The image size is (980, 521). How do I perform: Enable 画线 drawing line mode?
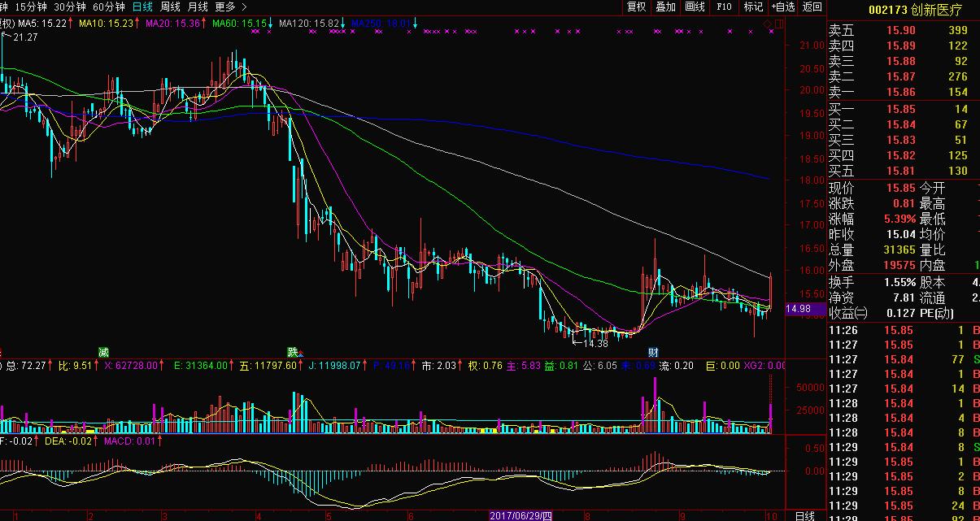(695, 7)
